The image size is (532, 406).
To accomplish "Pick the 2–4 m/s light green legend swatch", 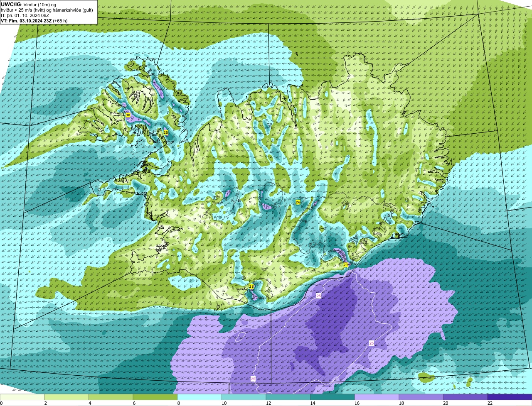I will (x=66, y=397).
